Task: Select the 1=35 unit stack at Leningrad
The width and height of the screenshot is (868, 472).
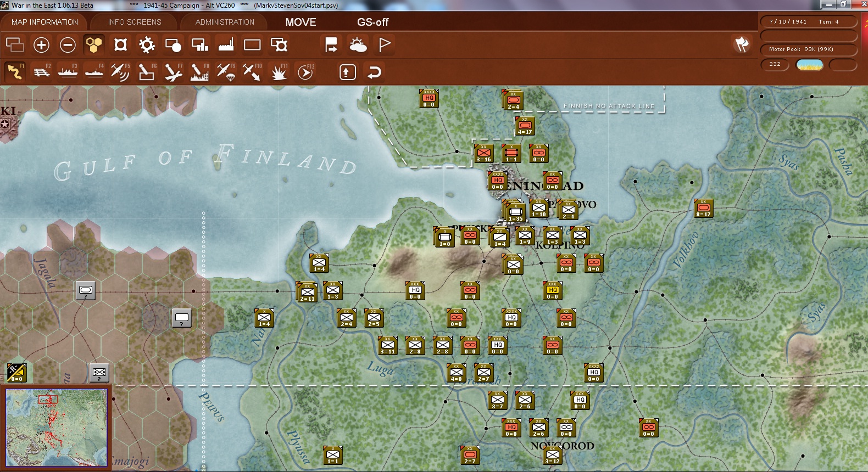Action: pos(515,212)
